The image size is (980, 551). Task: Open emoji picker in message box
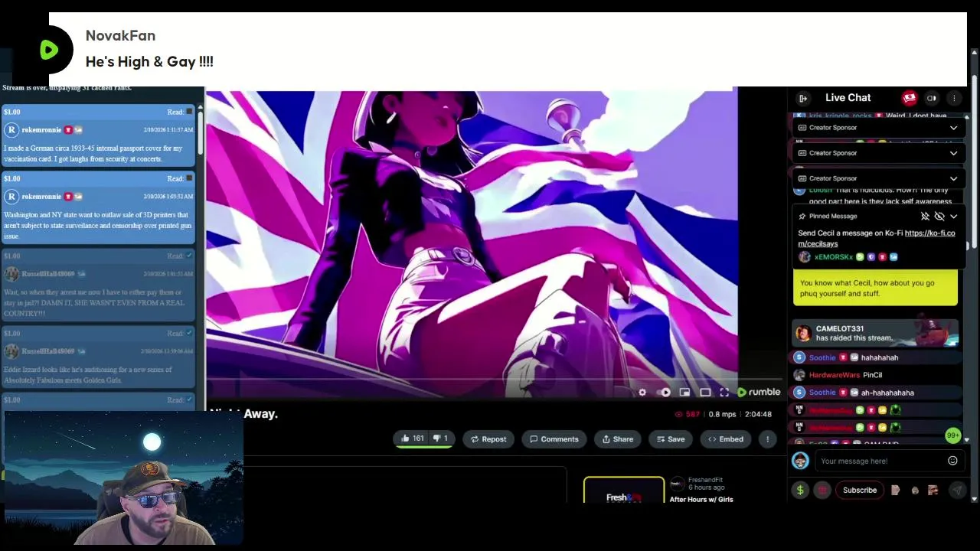(952, 461)
